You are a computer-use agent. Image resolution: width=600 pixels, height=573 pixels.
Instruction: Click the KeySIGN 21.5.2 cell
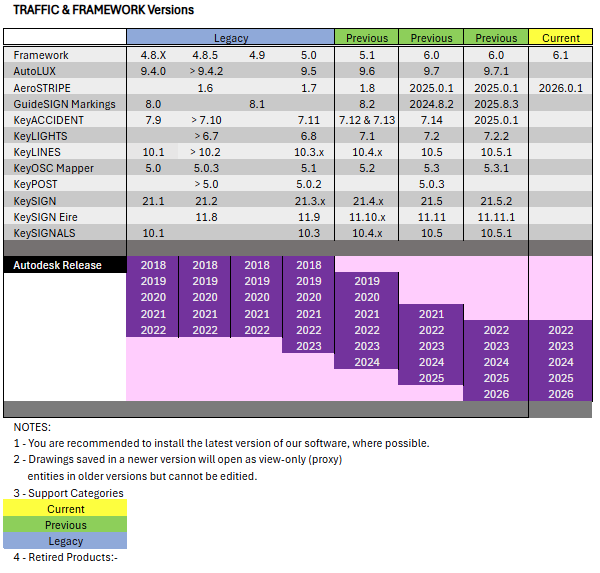(x=496, y=200)
